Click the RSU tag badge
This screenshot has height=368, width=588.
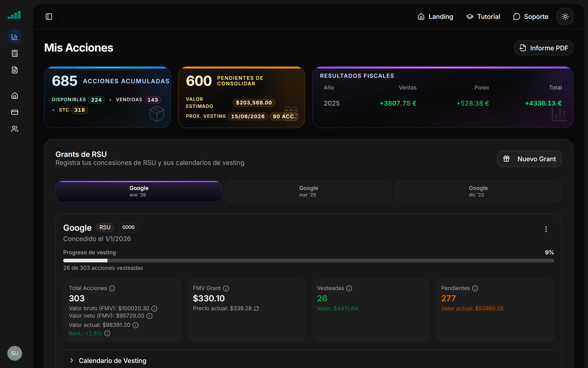(105, 227)
